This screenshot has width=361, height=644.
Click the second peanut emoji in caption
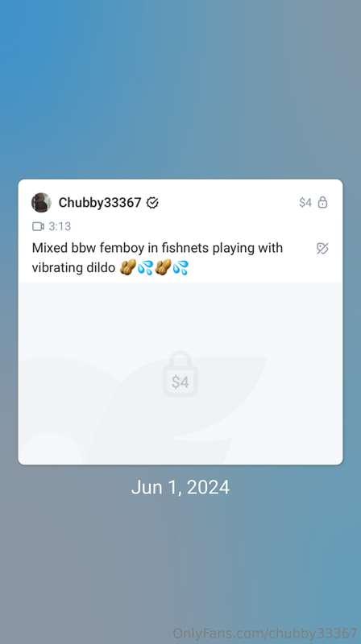click(x=163, y=267)
